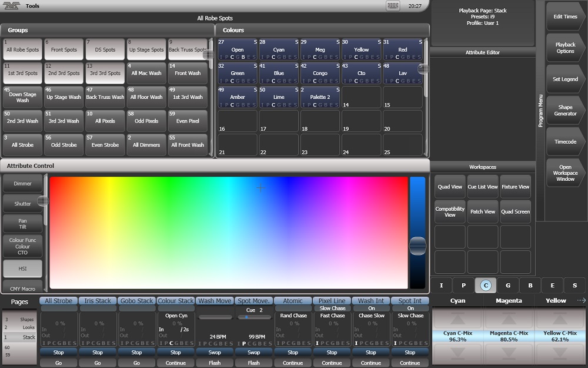Click Stop under the All Strobe playback
The height and width of the screenshot is (368, 588).
[x=58, y=352]
